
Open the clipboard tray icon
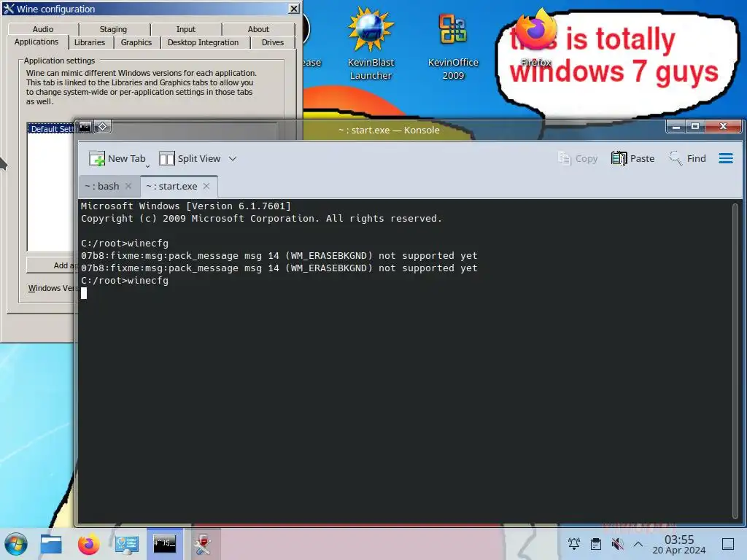point(596,544)
